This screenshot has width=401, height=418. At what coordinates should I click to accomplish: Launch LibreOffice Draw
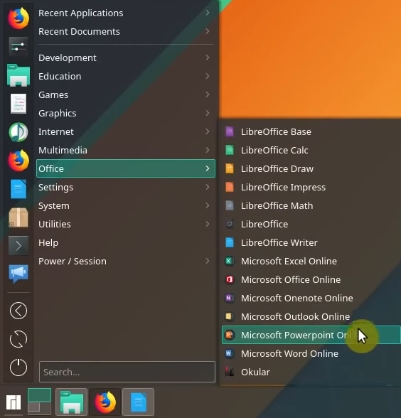pos(311,169)
